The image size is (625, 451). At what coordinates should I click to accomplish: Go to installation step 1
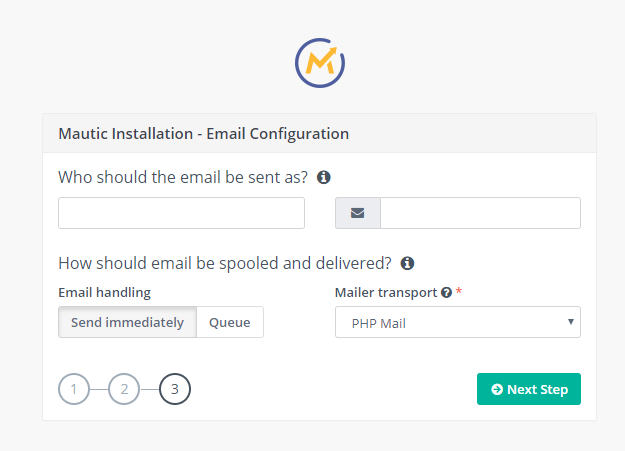[74, 389]
